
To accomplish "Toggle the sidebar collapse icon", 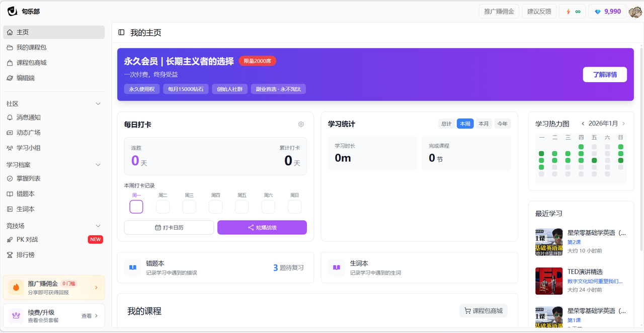I will [x=121, y=33].
